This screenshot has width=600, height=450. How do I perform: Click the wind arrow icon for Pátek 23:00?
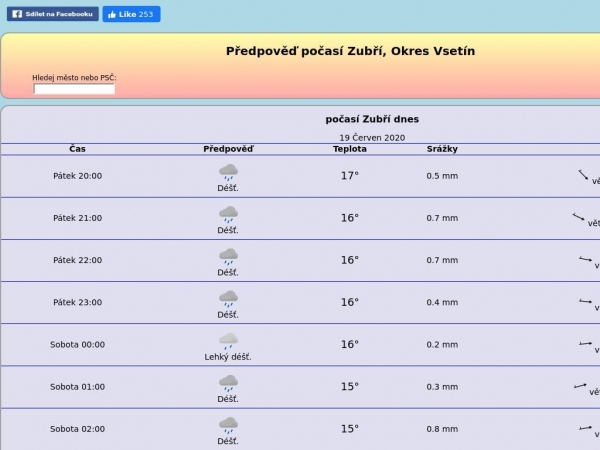[x=585, y=302]
